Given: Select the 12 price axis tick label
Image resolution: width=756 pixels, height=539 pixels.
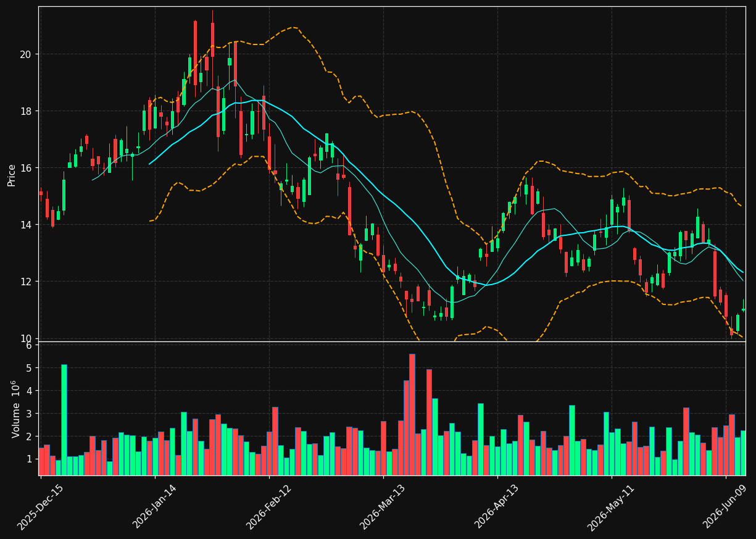Looking at the screenshot, I should tap(25, 282).
